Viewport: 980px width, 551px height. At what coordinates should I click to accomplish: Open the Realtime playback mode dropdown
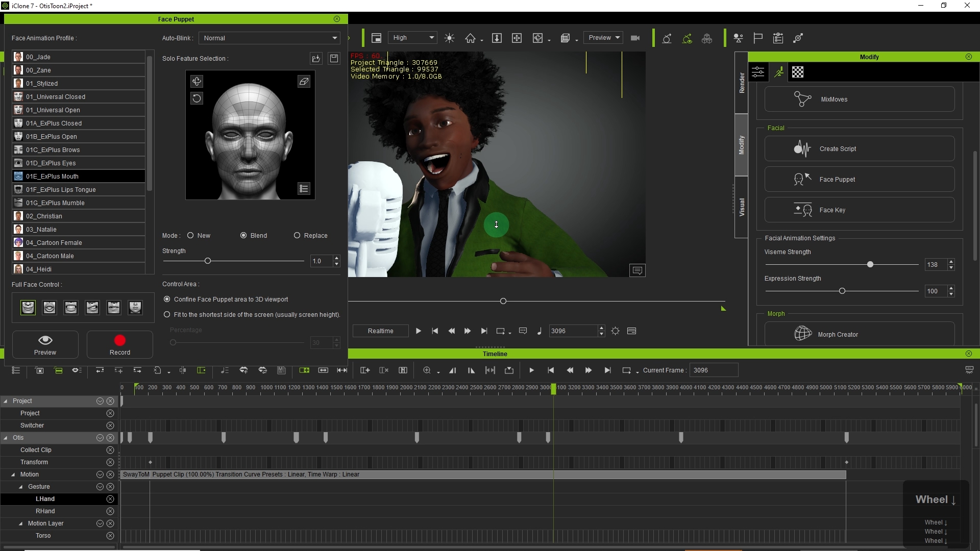tap(381, 331)
